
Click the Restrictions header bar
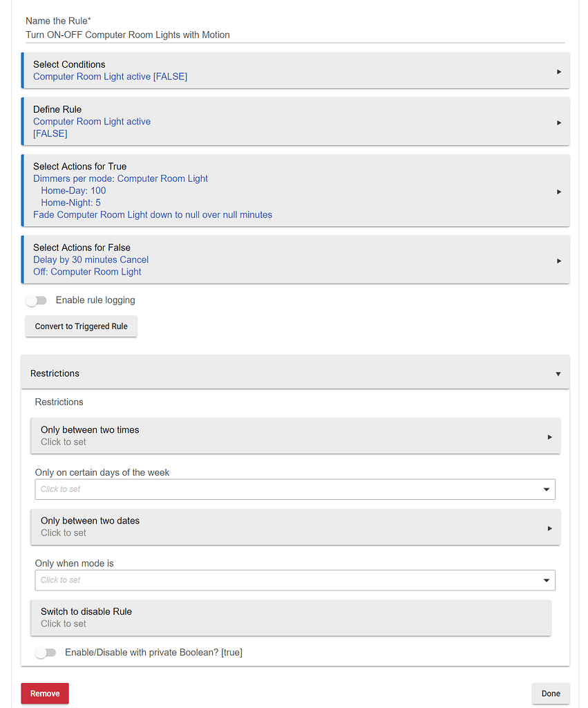294,373
